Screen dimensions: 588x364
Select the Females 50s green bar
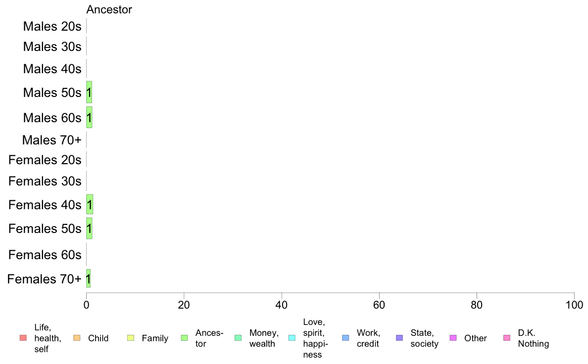pyautogui.click(x=89, y=228)
